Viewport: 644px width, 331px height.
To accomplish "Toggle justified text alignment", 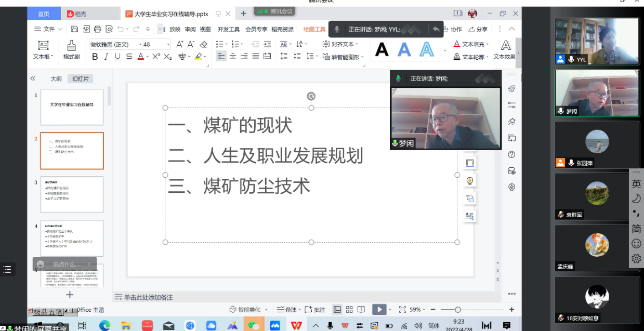I will (x=256, y=57).
